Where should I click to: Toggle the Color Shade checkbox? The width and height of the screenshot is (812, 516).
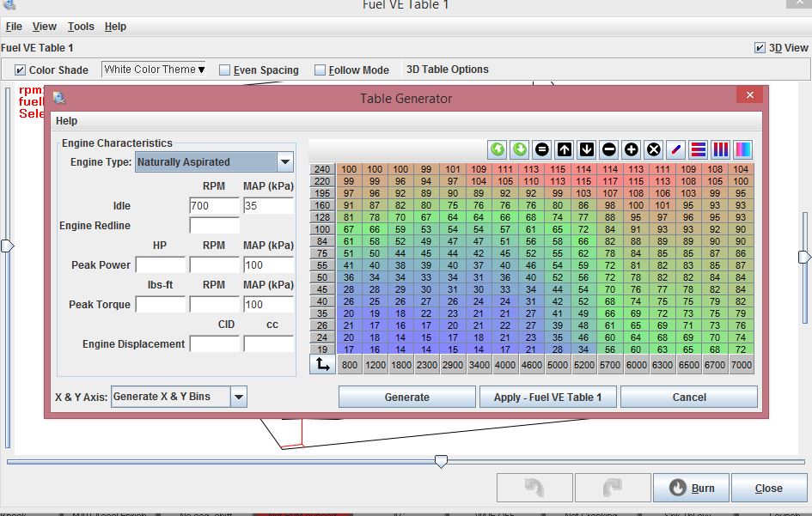(x=21, y=70)
